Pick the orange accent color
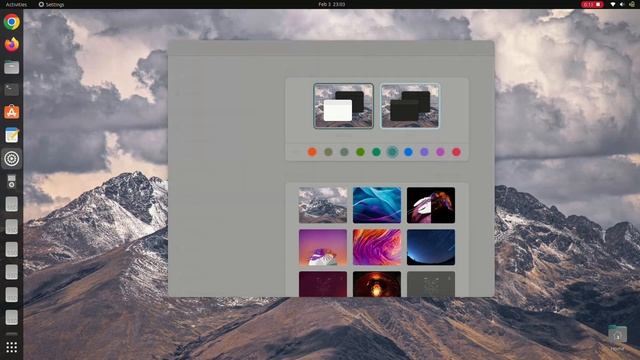The height and width of the screenshot is (360, 640). pos(312,152)
